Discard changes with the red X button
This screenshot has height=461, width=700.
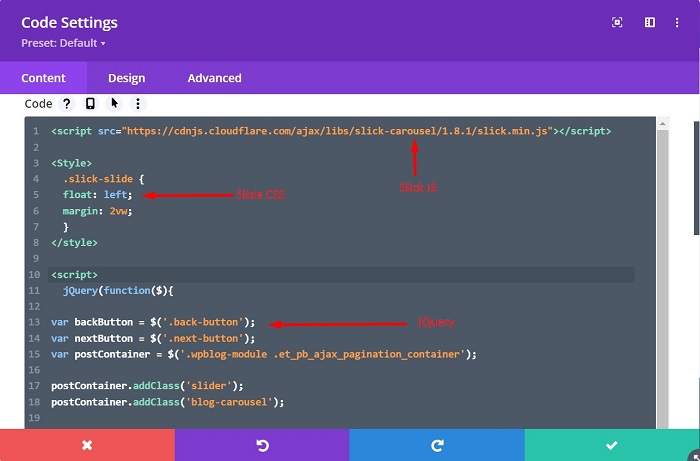coord(87,445)
